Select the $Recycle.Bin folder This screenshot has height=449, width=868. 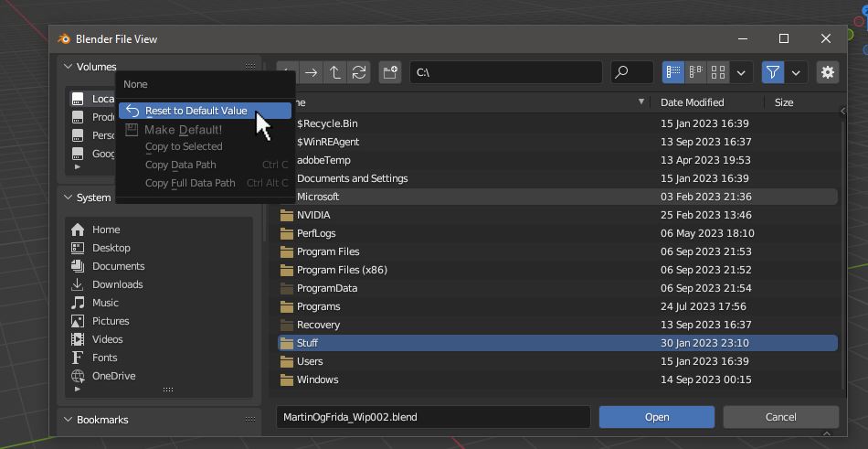pos(557,123)
